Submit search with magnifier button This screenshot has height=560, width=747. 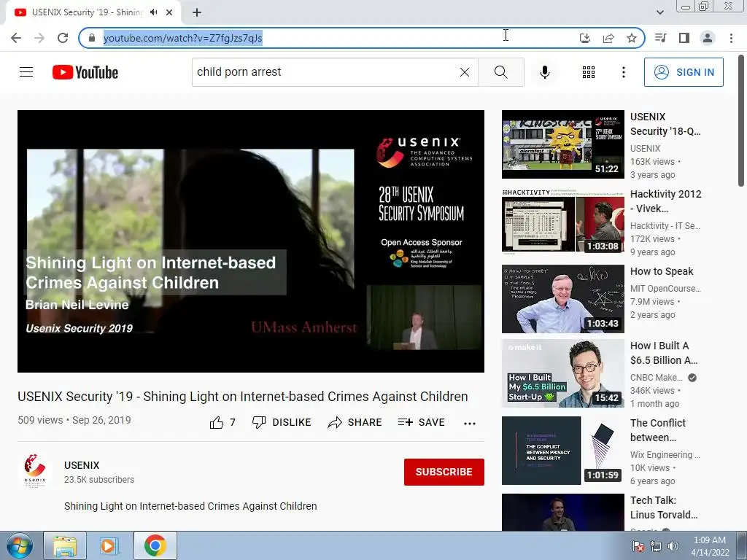pos(500,72)
